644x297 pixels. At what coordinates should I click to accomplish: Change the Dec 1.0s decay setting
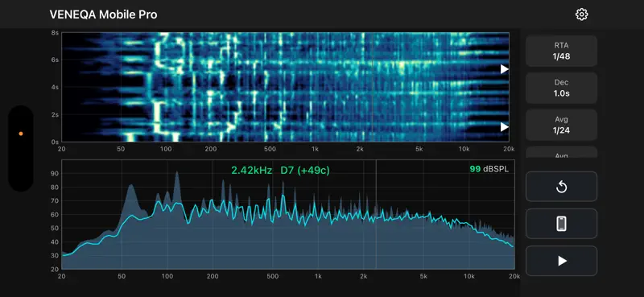561,88
